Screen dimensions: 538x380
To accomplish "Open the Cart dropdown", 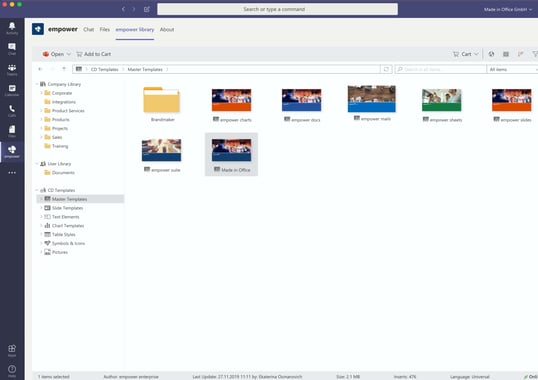I will pos(465,54).
